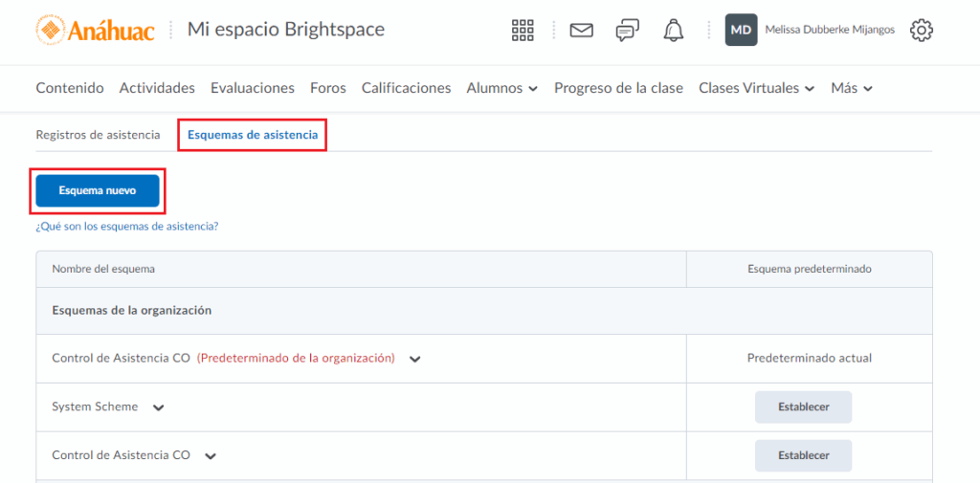Open the notifications bell icon
The image size is (980, 483).
click(x=674, y=31)
